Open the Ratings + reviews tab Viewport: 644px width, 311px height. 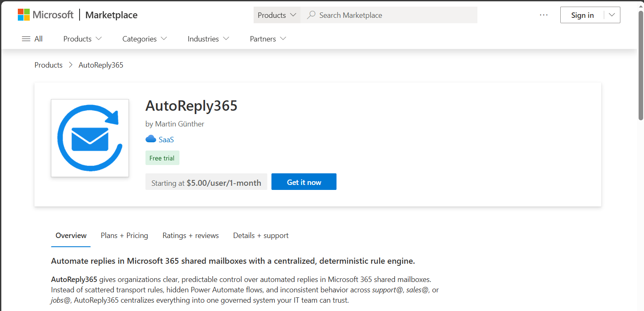coord(191,236)
